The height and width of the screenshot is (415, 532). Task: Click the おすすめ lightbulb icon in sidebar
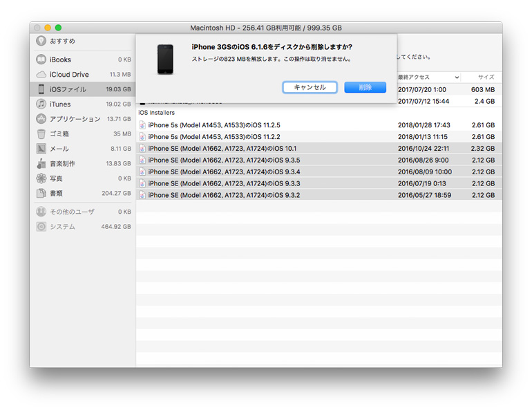(x=41, y=41)
